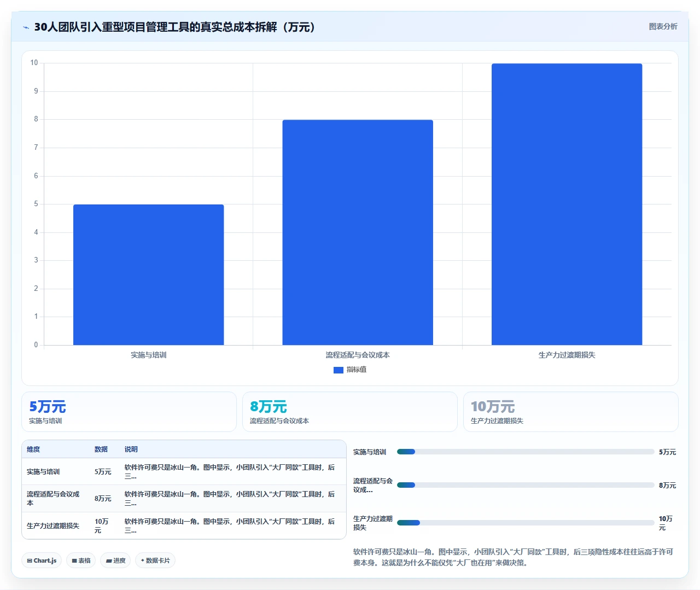Screen dimensions: 700x590
Task: Click the 实施与培训 x-axis label
Action: (149, 355)
